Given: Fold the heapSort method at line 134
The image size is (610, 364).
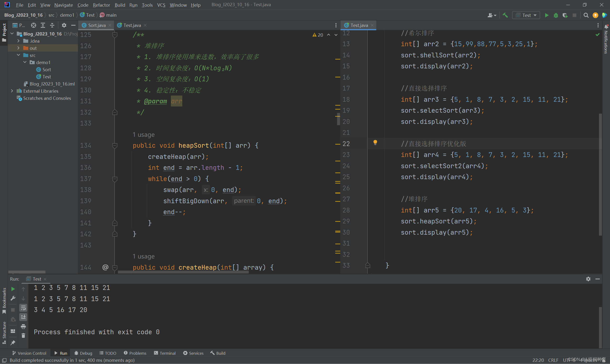Looking at the screenshot, I should coord(115,146).
